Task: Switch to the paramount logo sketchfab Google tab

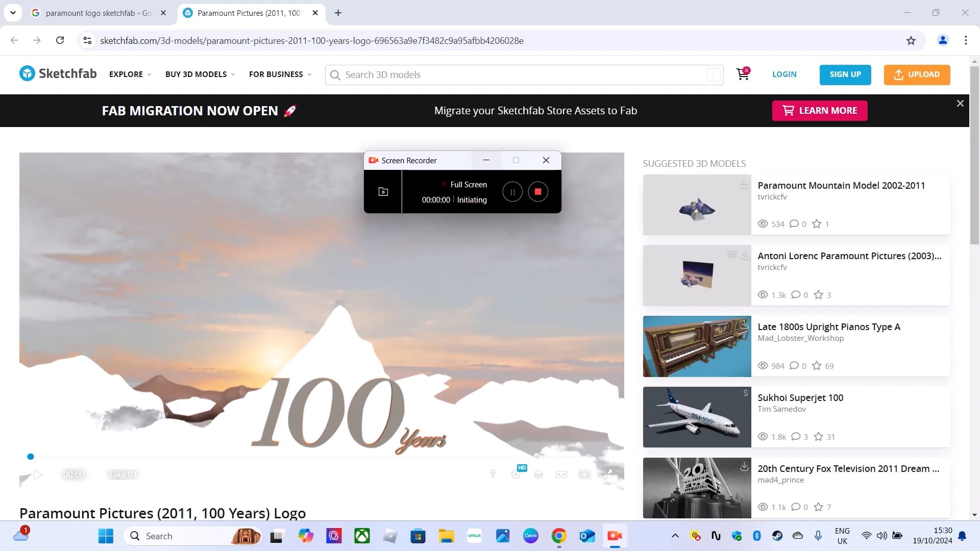Action: 97,13
